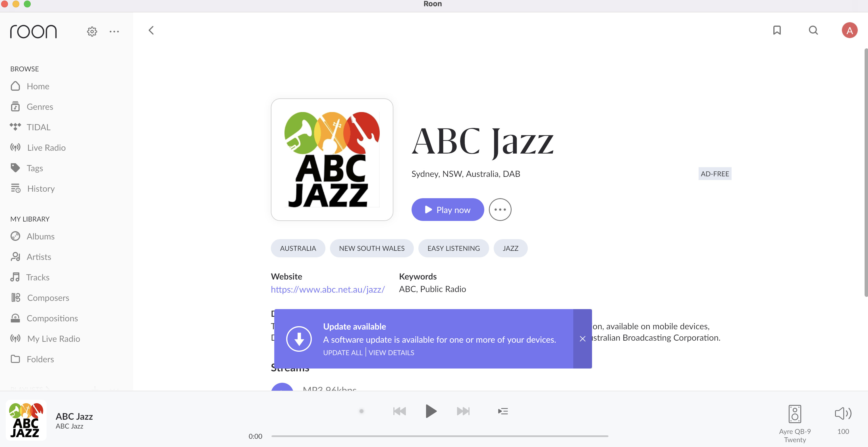Click the page vertical scrollbar
The height and width of the screenshot is (447, 868).
coord(866,173)
